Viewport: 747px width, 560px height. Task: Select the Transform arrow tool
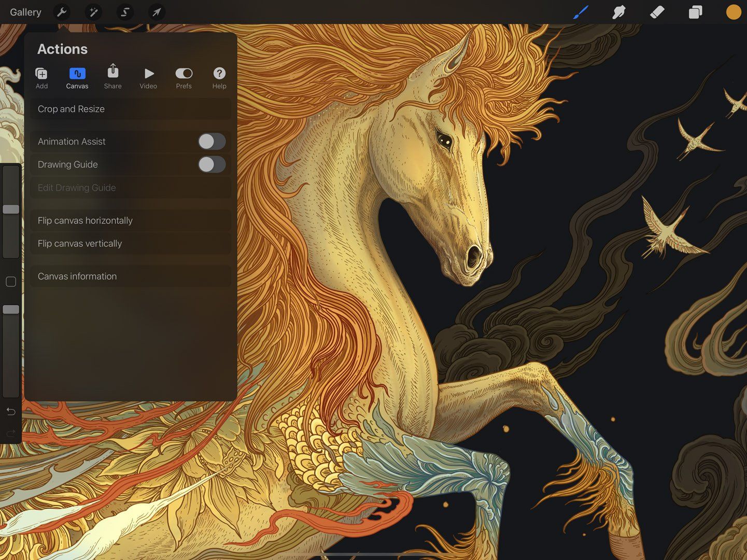pos(156,12)
